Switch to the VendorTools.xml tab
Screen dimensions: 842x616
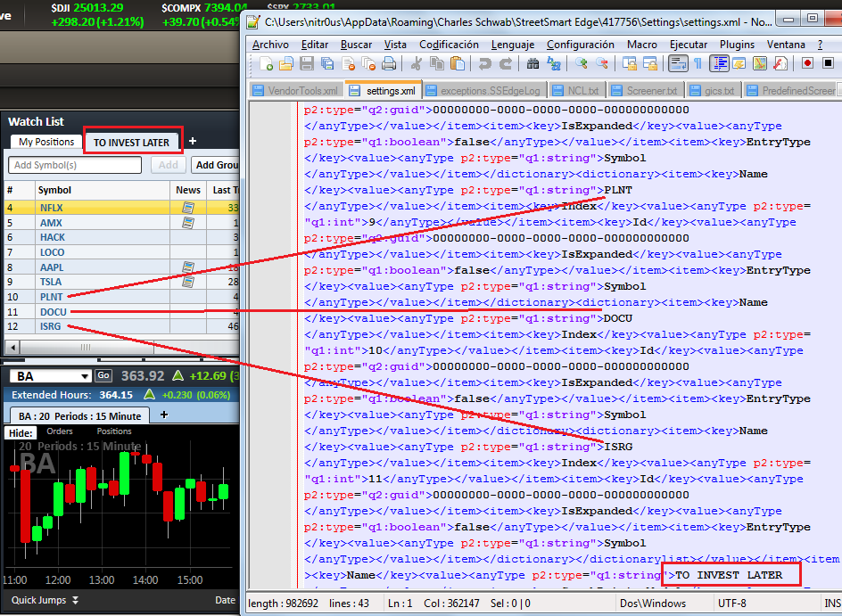click(296, 91)
